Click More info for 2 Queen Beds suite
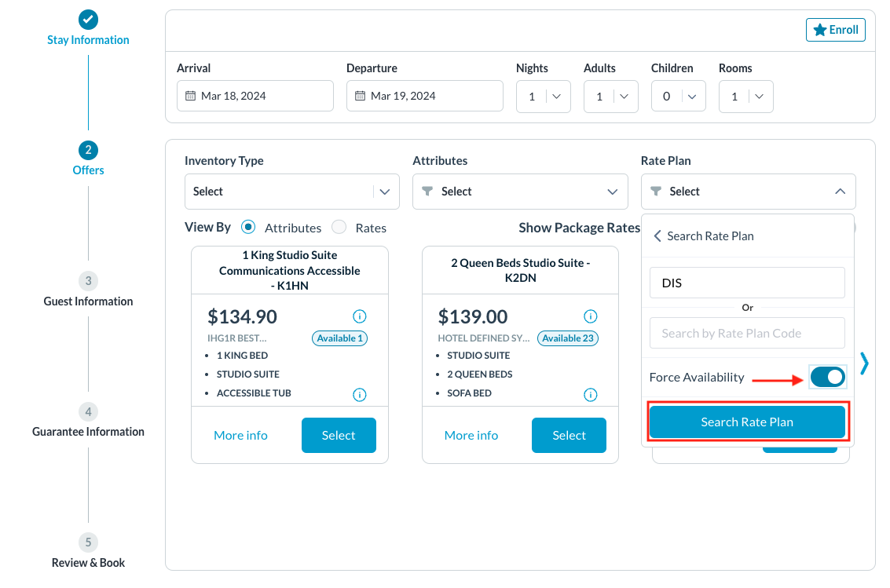The width and height of the screenshot is (890, 588). tap(471, 435)
